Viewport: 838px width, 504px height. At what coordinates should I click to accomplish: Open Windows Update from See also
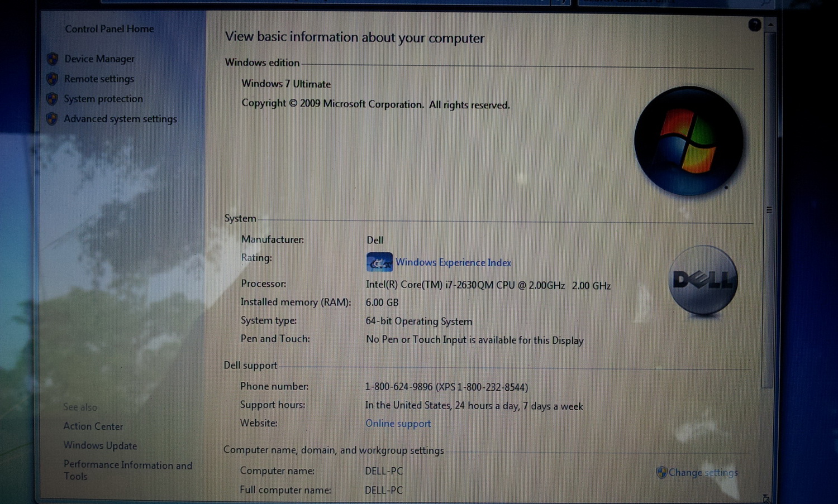coord(100,445)
